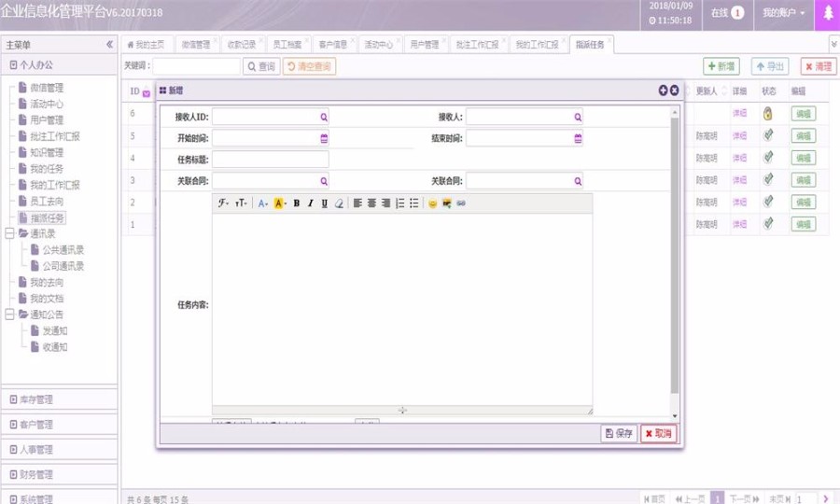The image size is (840, 504).
Task: Open 公司通讯录 in sidebar tree
Action: (63, 266)
